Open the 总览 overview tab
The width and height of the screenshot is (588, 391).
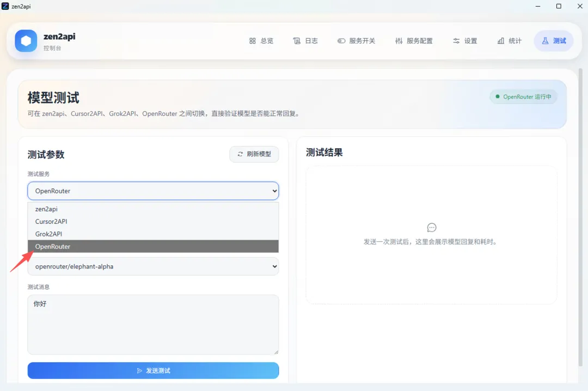click(261, 41)
